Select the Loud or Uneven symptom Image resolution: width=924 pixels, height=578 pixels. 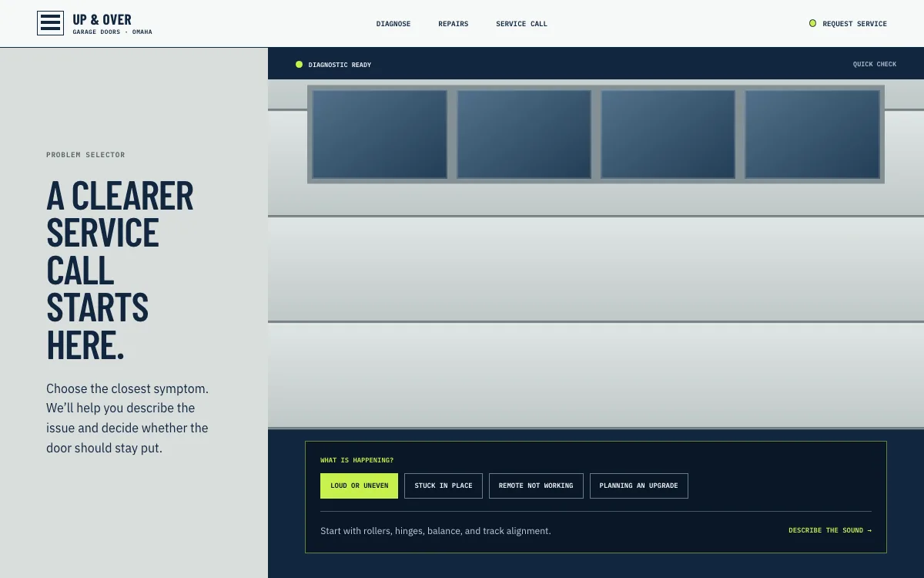pos(359,486)
